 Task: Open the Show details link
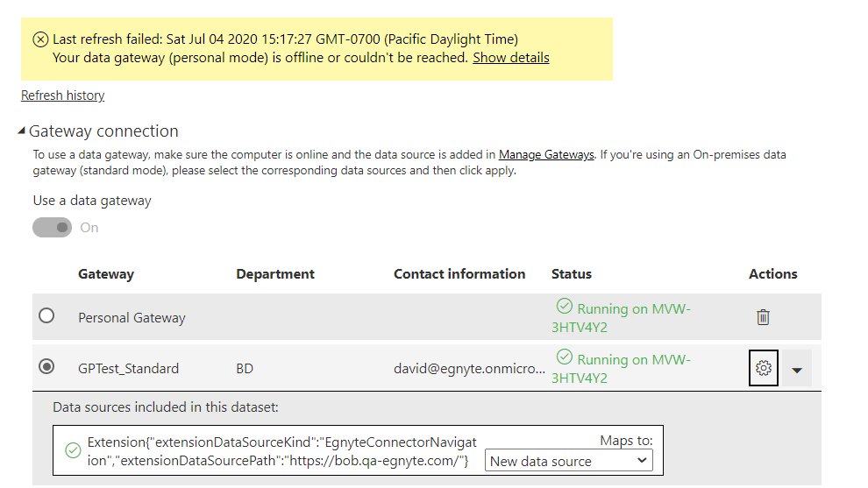click(511, 58)
